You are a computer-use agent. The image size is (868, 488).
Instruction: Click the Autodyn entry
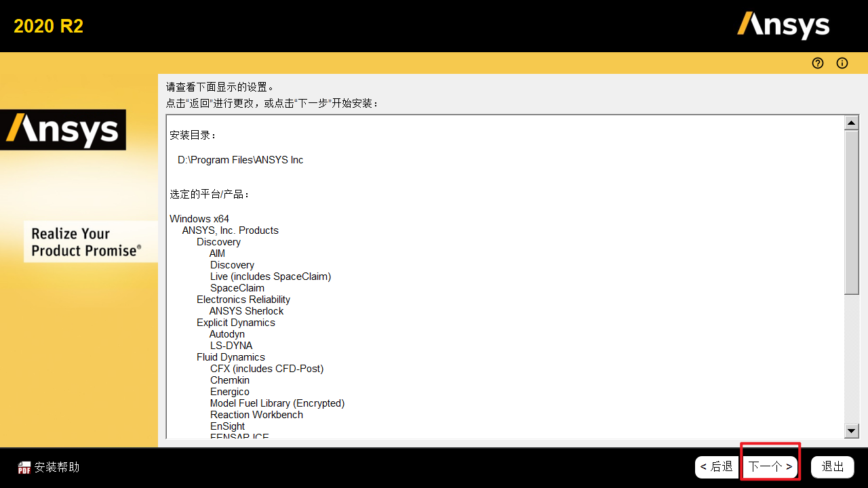pyautogui.click(x=226, y=334)
